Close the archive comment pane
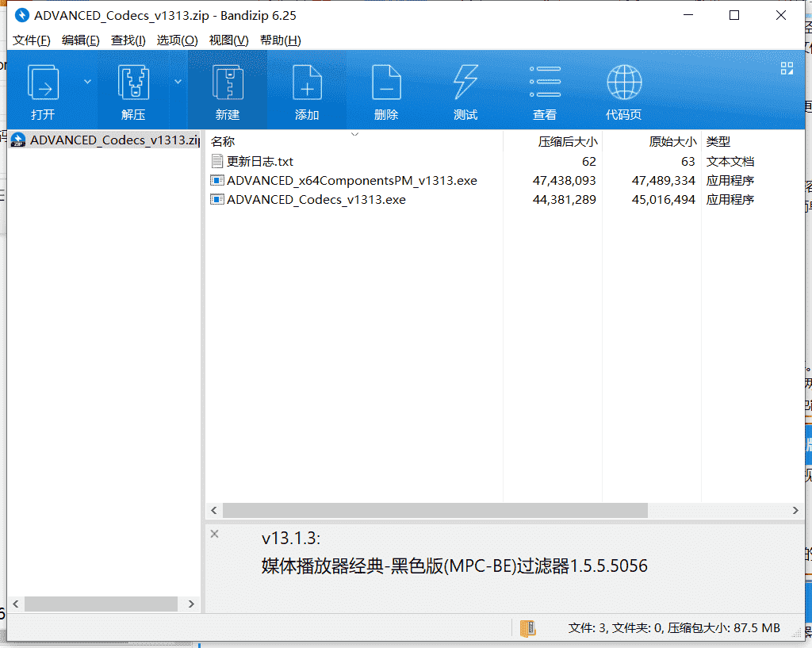The image size is (812, 648). point(214,534)
